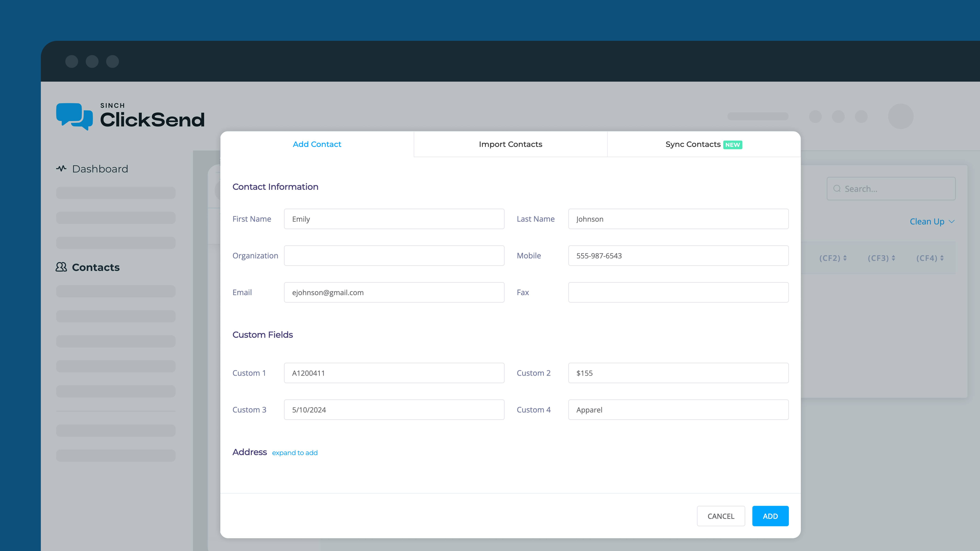980x551 pixels.
Task: Expand the Address section to add
Action: 295,453
